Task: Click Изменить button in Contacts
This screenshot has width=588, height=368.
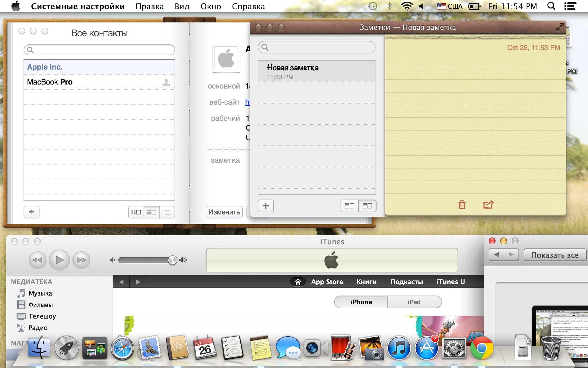Action: point(224,212)
